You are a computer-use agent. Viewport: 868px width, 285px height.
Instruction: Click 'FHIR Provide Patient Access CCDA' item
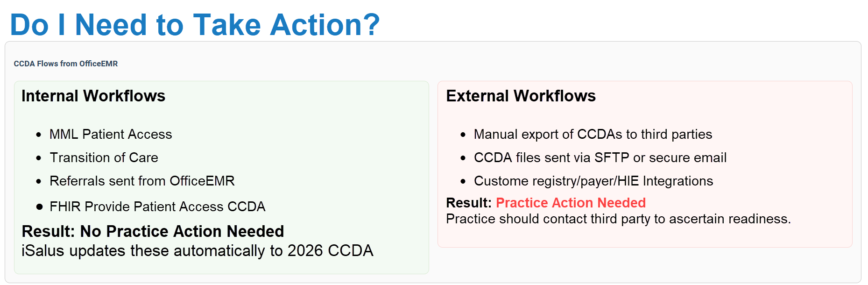pyautogui.click(x=157, y=207)
